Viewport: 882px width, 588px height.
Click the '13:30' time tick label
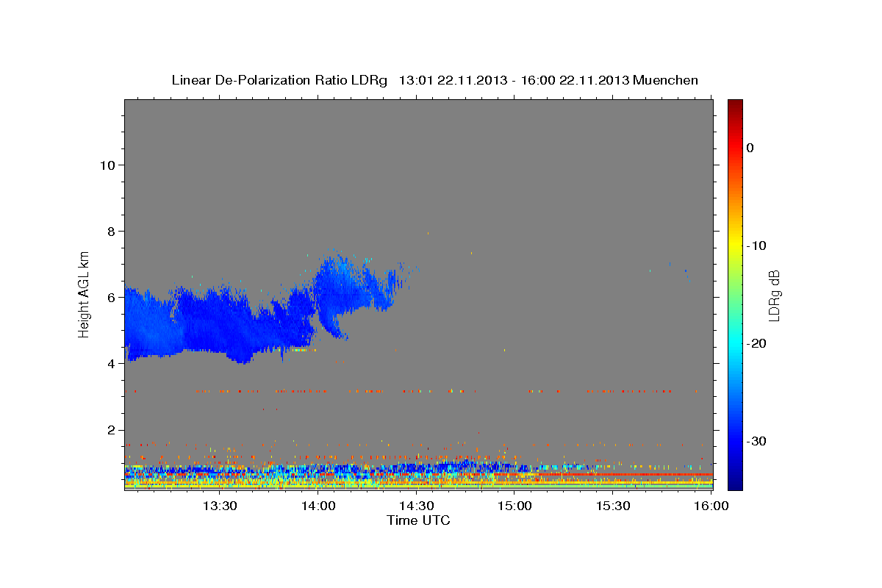pos(218,506)
